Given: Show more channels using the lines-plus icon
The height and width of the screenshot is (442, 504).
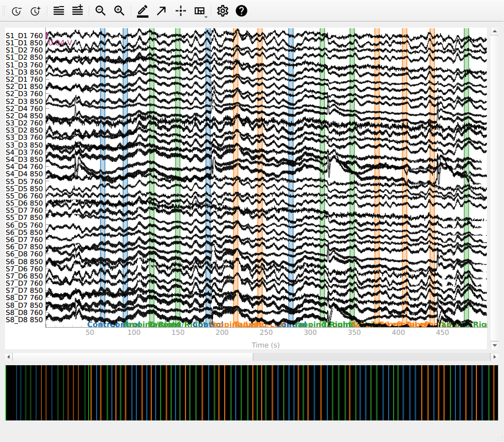Looking at the screenshot, I should [x=77, y=10].
